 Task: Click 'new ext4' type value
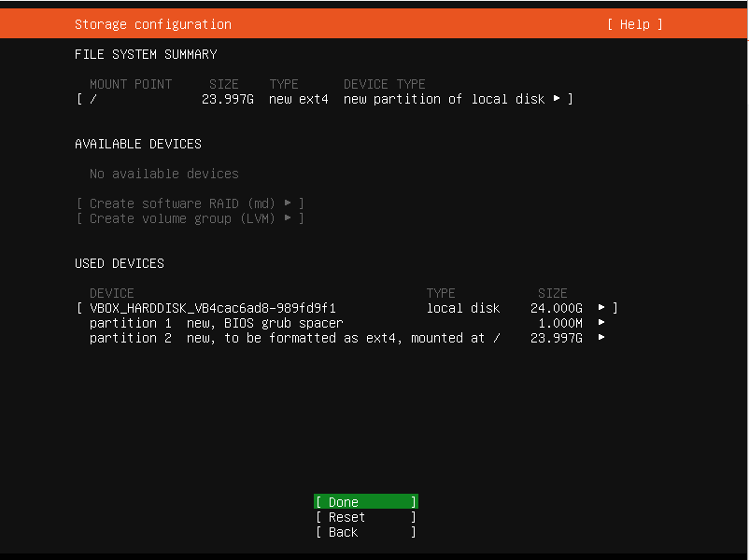[299, 99]
